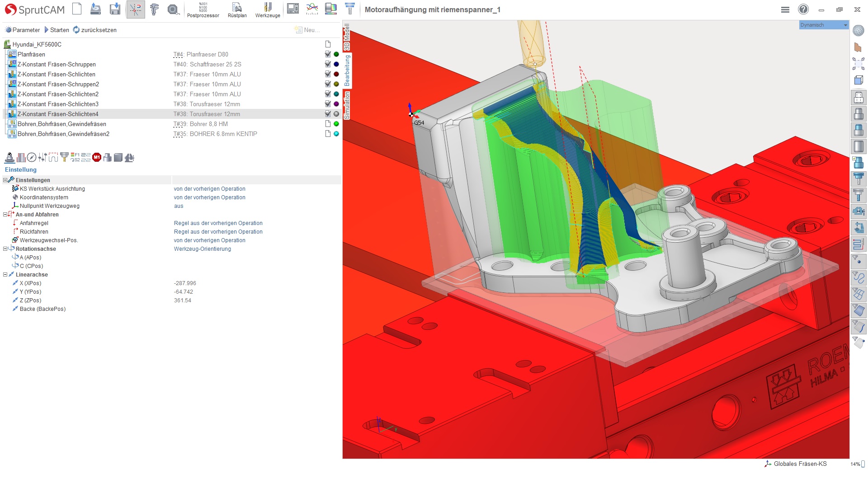Viewport: 868px width, 488px height.
Task: Open the load-project icon next to New
Action: click(x=96, y=9)
